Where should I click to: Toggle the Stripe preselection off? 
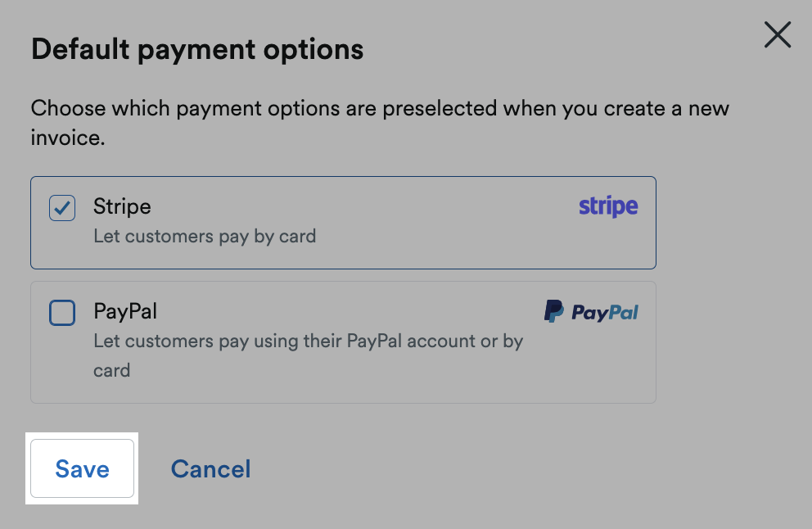(x=61, y=208)
